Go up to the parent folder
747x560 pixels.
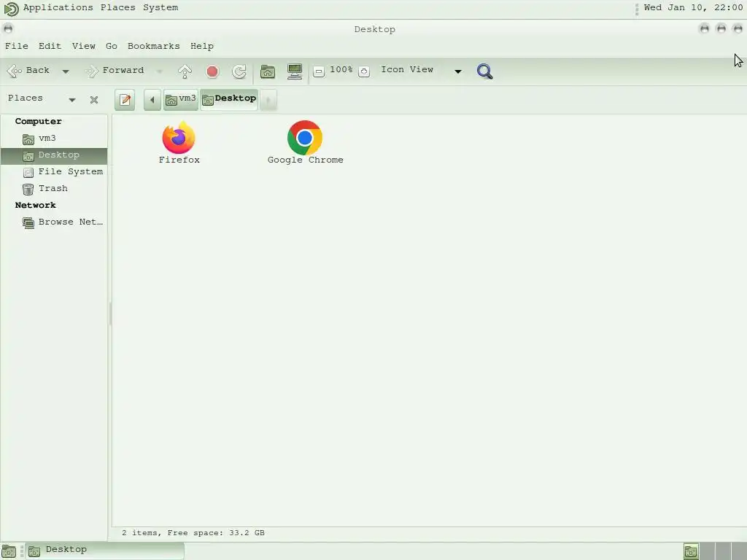pos(185,71)
